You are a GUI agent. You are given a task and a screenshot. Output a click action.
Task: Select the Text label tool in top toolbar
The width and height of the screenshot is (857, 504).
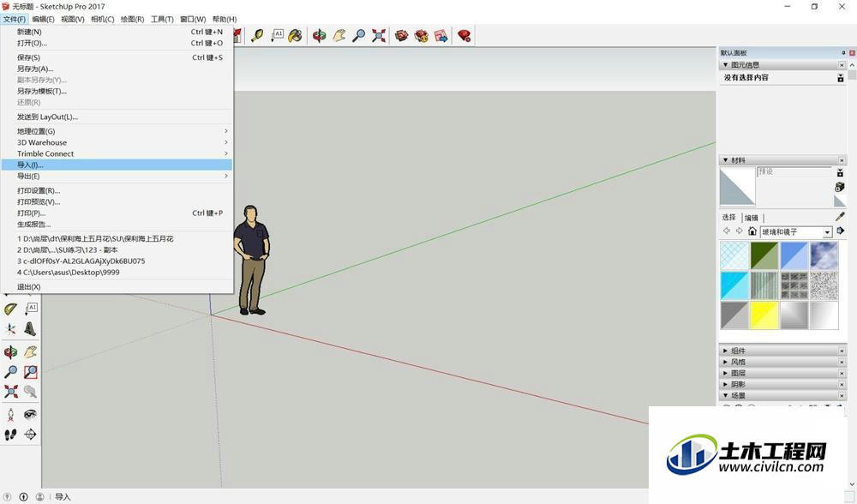(277, 36)
